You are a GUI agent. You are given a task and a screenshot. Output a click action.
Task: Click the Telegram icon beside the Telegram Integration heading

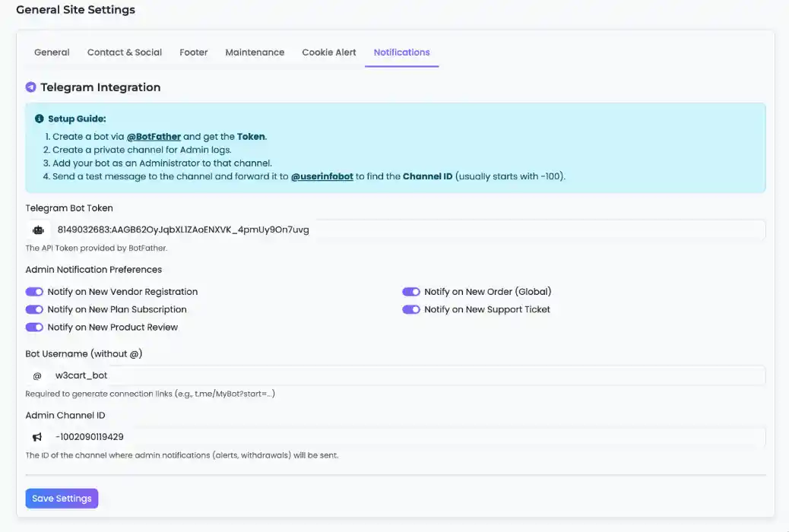[30, 87]
